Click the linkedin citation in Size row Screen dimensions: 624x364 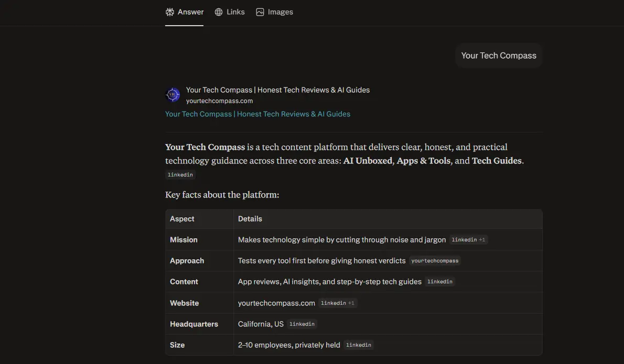point(359,345)
